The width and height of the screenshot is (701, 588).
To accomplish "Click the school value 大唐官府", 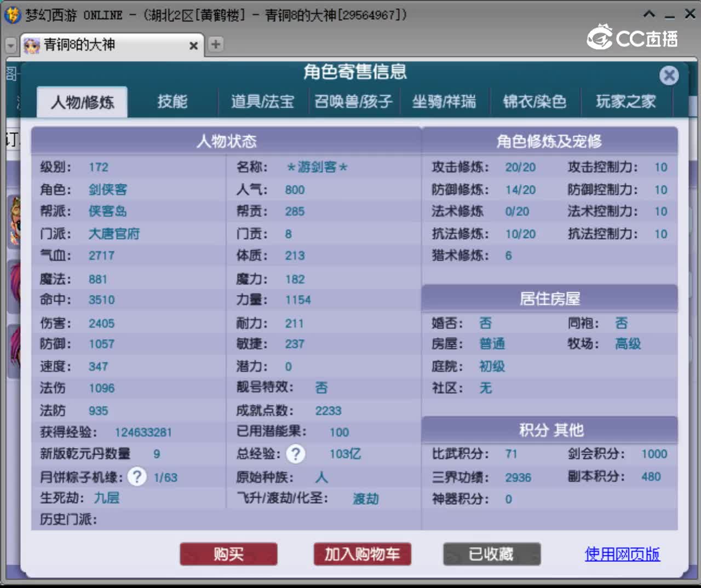I will point(114,234).
